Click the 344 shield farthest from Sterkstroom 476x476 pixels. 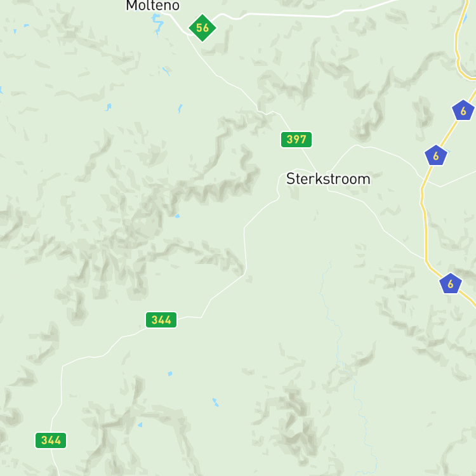(51, 440)
